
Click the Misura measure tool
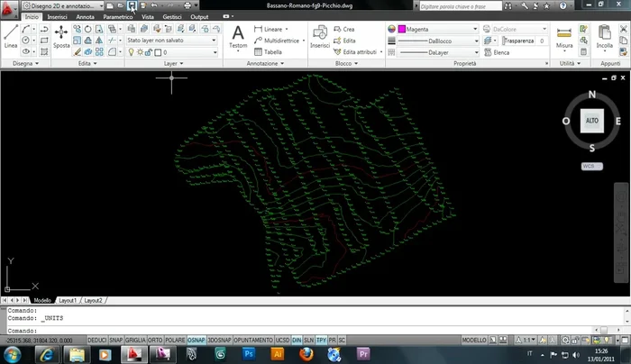564,37
